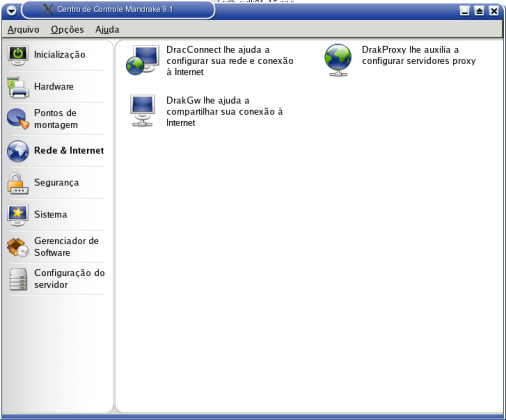Open the Gerenciador de Software box icon
Viewport: 506px width, 420px height.
pyautogui.click(x=18, y=247)
